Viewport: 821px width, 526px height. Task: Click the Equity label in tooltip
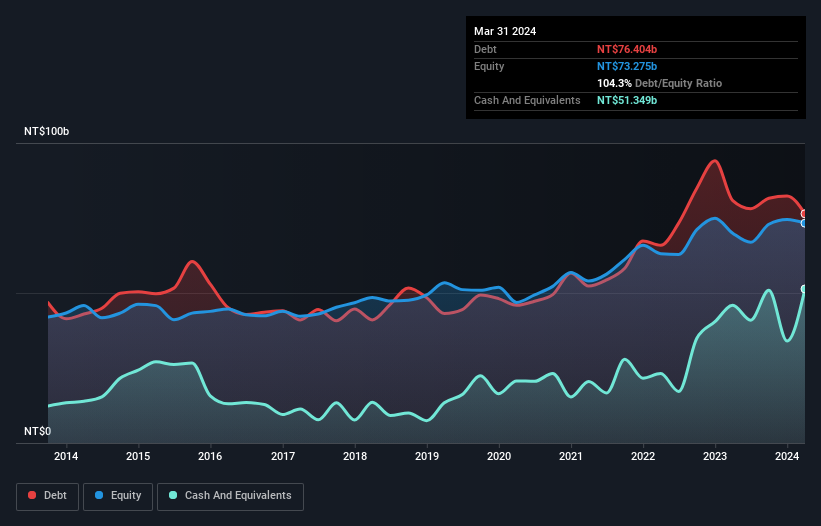tap(489, 66)
